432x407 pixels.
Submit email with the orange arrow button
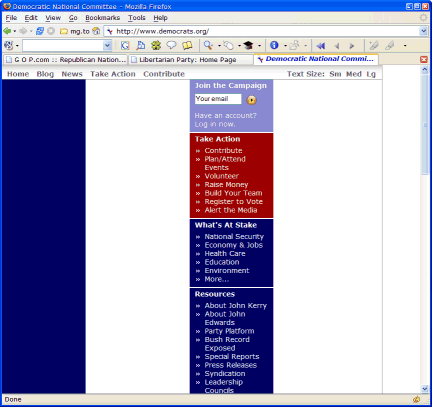[251, 100]
